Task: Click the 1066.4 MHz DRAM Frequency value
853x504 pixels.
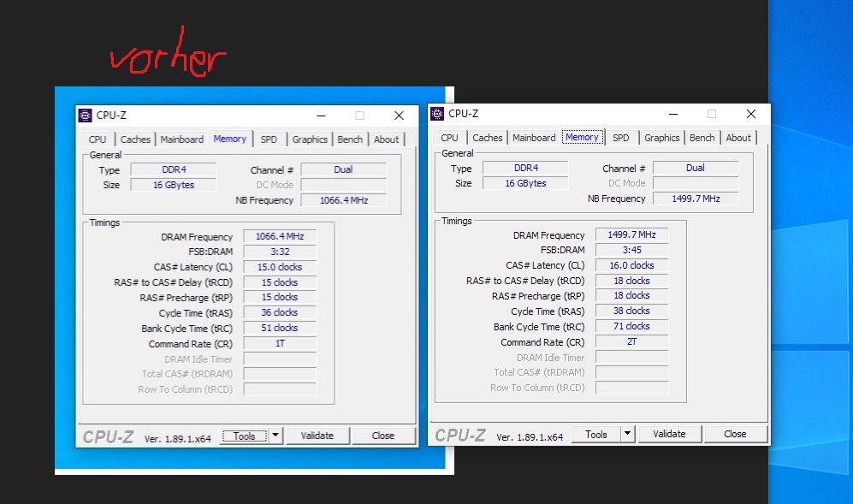Action: coord(280,236)
